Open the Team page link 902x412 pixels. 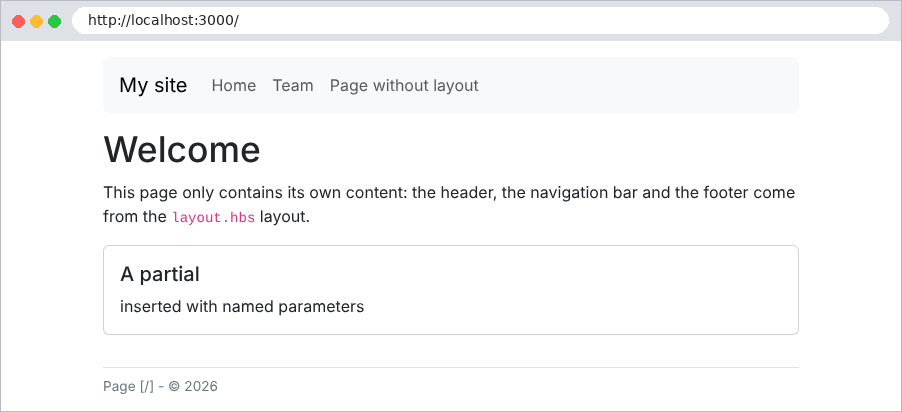click(x=293, y=86)
